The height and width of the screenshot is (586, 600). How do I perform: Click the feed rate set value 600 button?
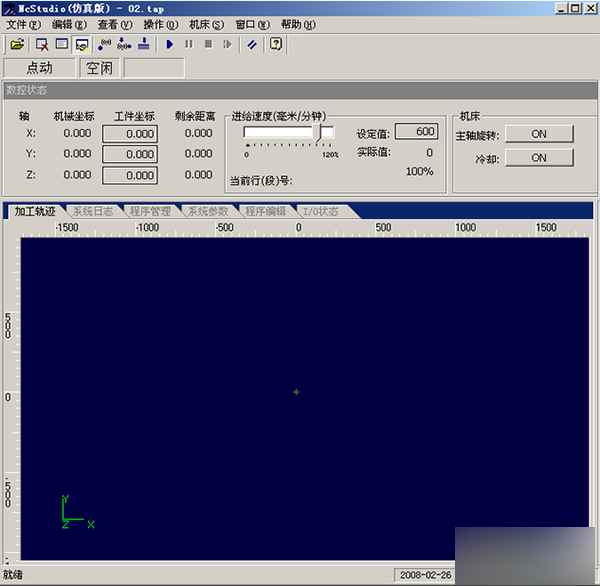[x=416, y=131]
